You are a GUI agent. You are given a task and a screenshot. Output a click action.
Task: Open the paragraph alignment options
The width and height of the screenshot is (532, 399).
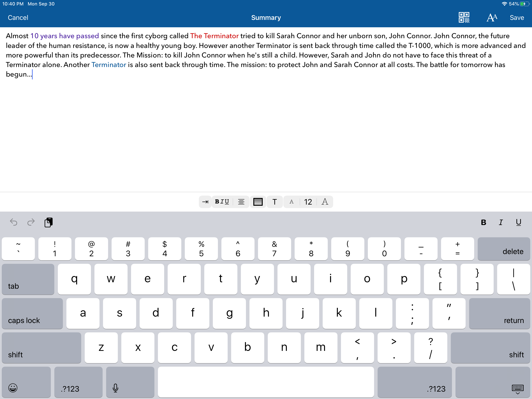click(241, 202)
